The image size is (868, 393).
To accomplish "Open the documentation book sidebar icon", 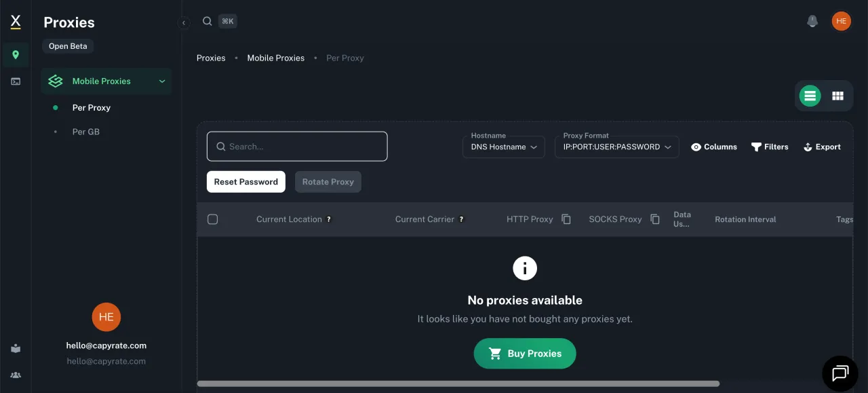I will 16,348.
